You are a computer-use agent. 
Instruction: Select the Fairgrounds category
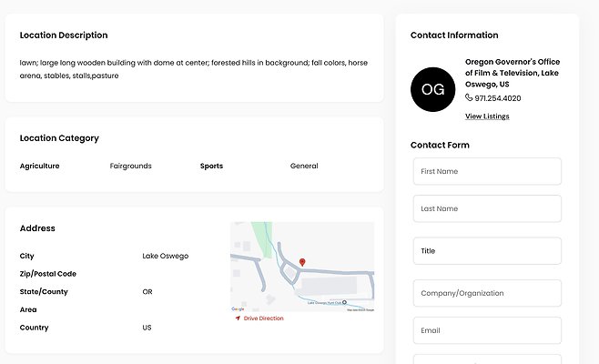click(130, 167)
